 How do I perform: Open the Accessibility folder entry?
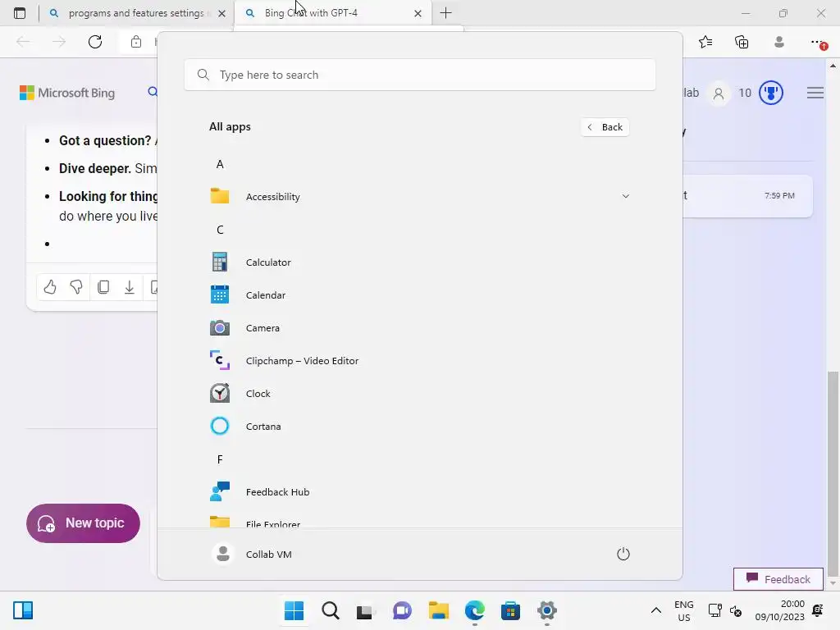419,197
